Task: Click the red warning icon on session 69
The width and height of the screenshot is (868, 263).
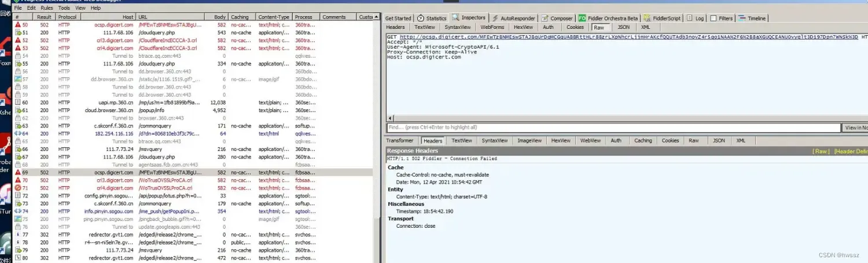Action: (17, 172)
